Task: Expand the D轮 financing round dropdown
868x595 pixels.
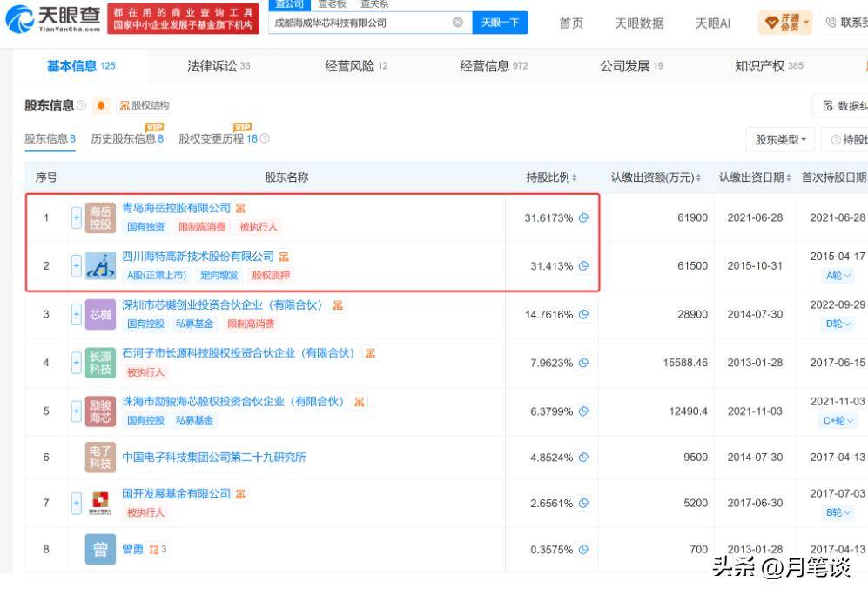Action: (838, 324)
